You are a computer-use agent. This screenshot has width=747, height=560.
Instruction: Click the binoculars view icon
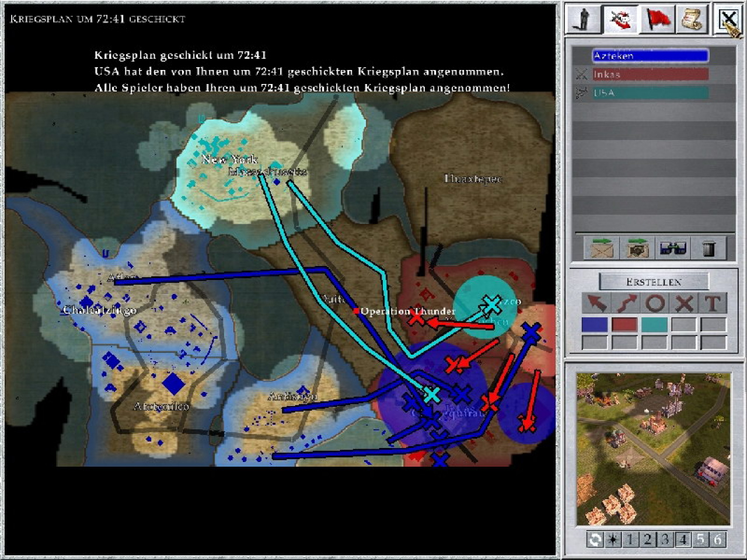[673, 249]
